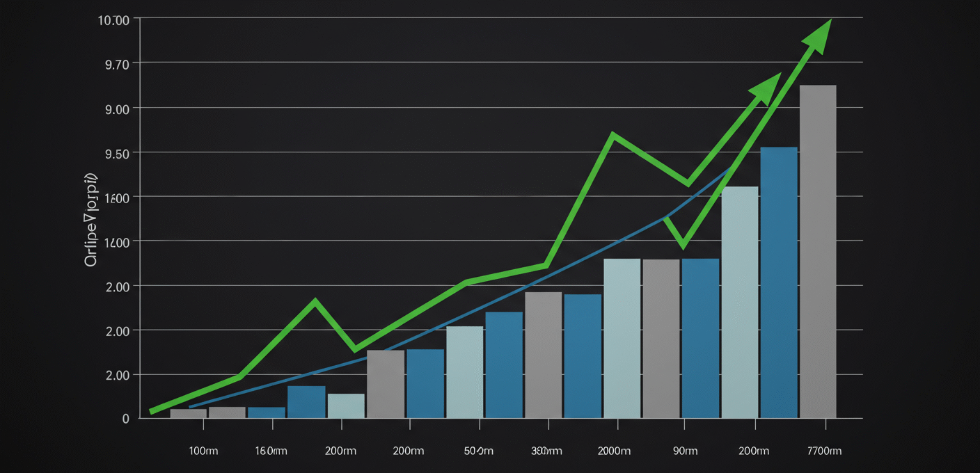Select the 9.50 y-axis label

click(x=116, y=154)
